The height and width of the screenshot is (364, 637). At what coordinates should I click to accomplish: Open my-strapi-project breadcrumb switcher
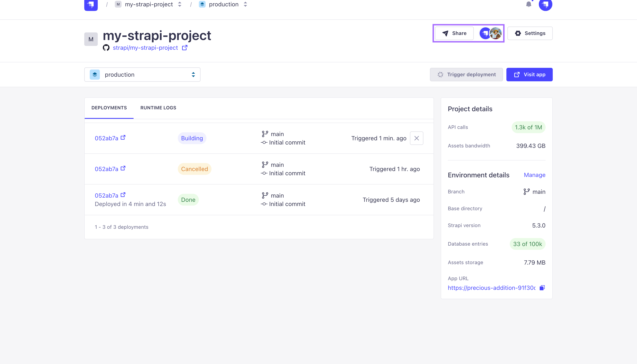click(179, 4)
